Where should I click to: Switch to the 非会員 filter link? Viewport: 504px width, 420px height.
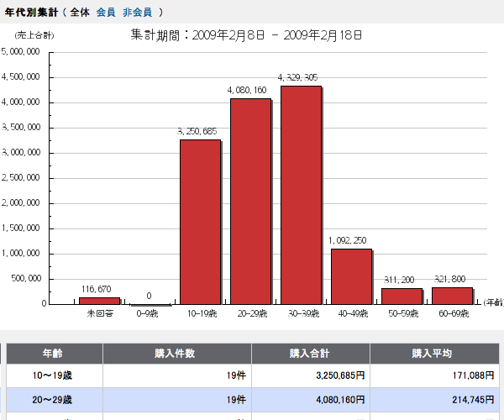(137, 12)
